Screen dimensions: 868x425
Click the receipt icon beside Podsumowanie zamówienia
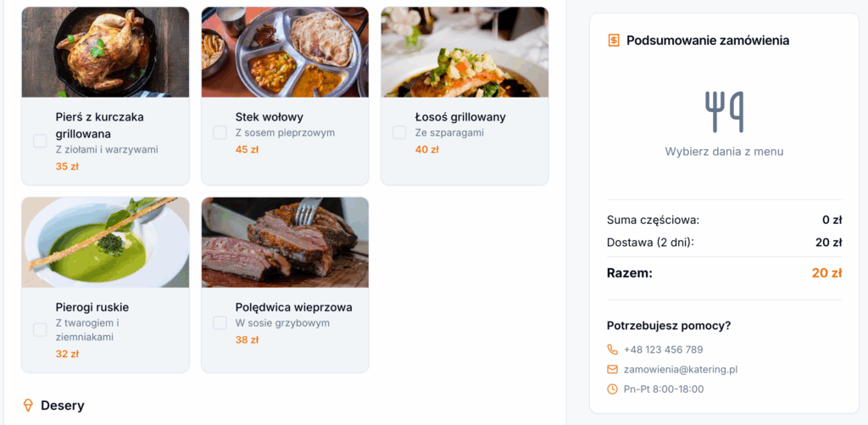click(614, 40)
